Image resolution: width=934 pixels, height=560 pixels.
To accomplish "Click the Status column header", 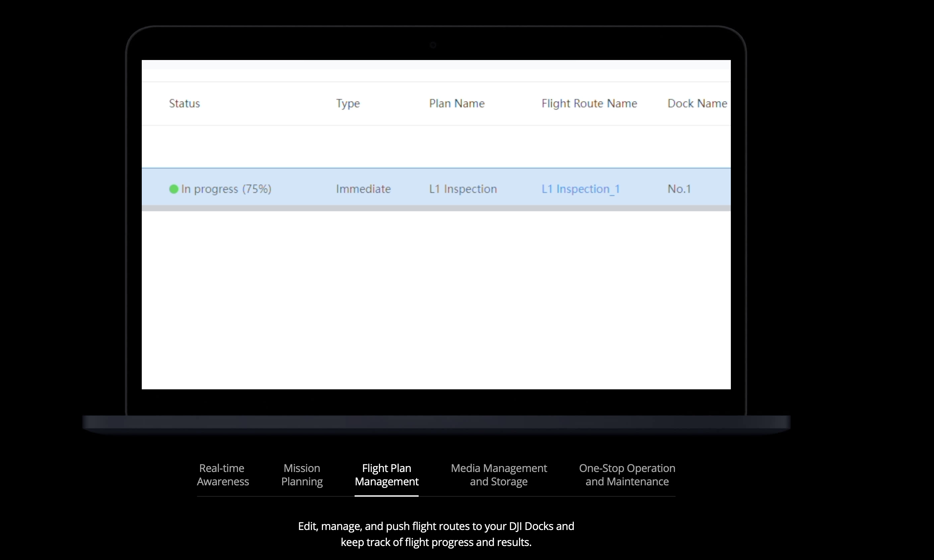I will pos(184,103).
